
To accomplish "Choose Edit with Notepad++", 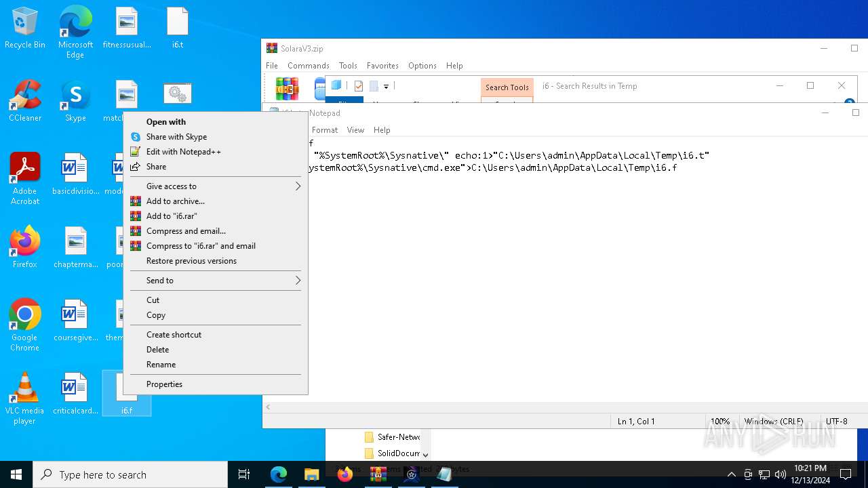I will pyautogui.click(x=216, y=152).
